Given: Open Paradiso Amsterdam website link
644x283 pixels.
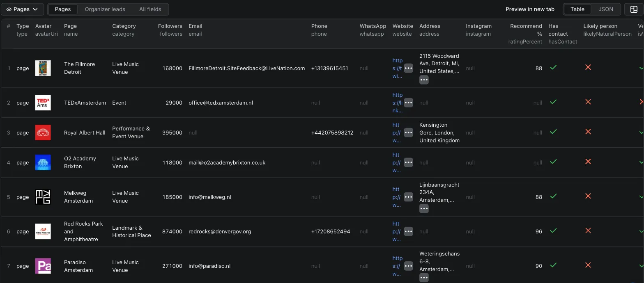Looking at the screenshot, I should 397,266.
